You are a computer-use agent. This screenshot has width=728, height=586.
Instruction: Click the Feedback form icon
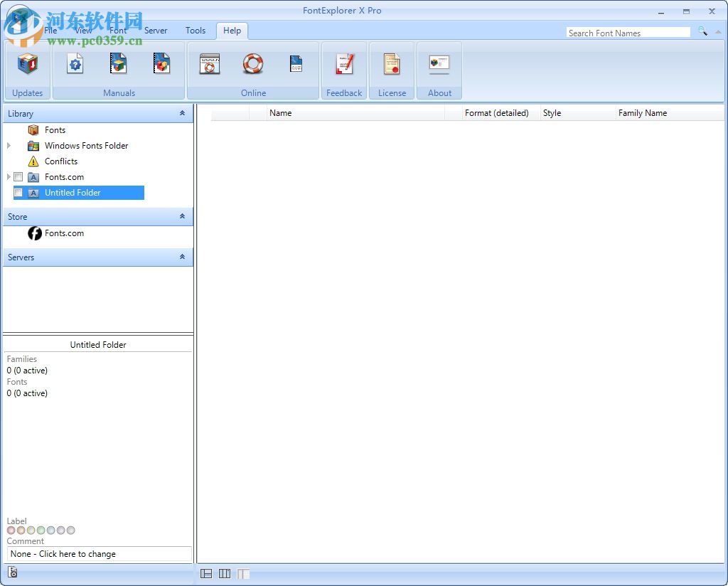click(344, 64)
